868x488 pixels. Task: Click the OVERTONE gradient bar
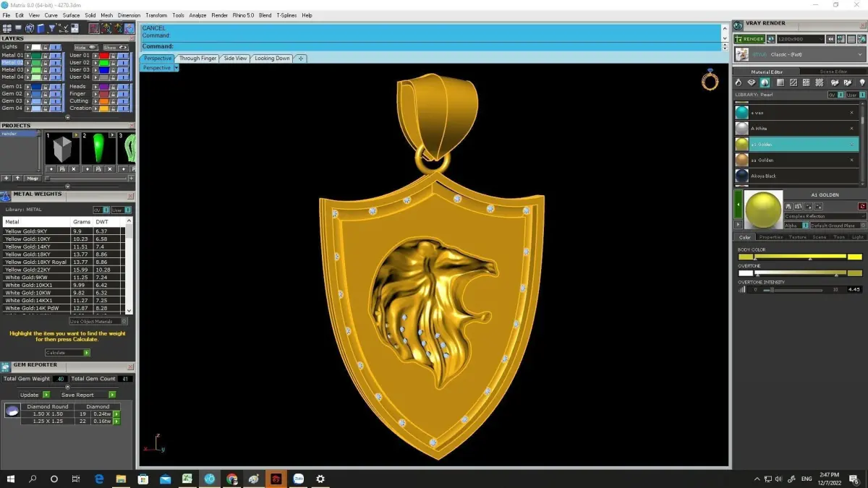800,273
